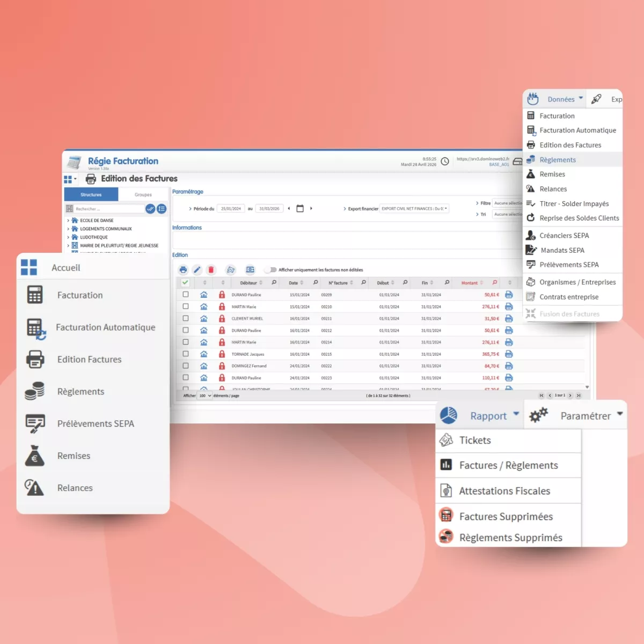This screenshot has height=644, width=644.
Task: Click the blue print icon in Edition toolbar
Action: [183, 270]
